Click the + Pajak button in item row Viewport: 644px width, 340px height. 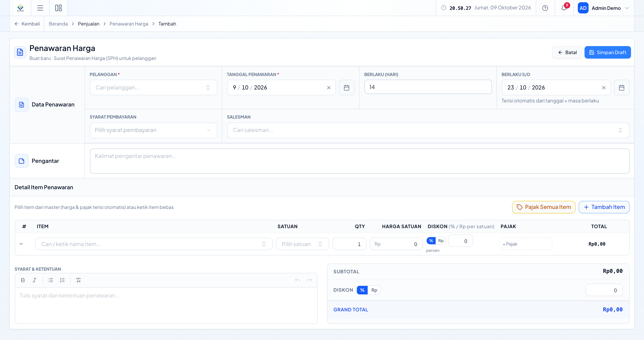coord(525,244)
